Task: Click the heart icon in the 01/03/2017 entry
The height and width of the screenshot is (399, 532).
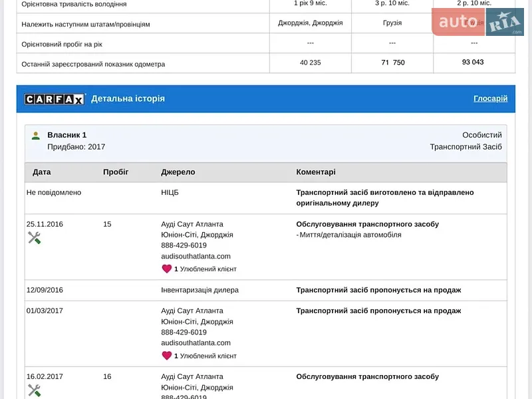Action: coord(167,356)
